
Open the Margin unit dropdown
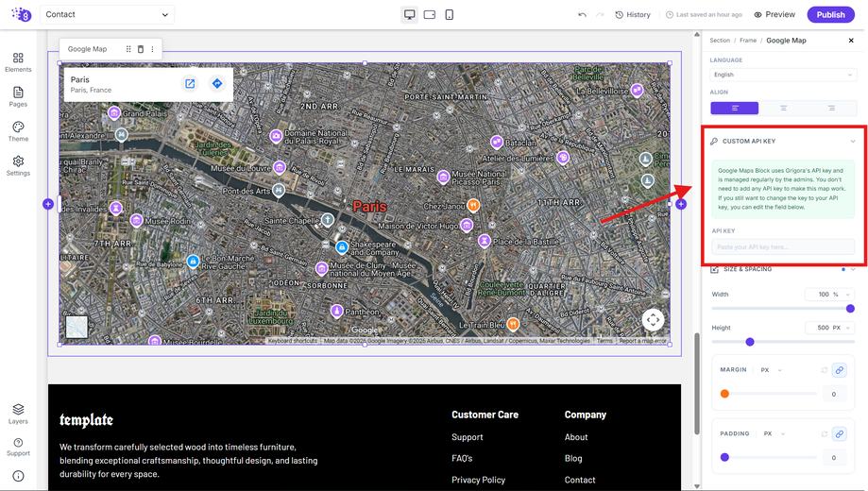pos(771,370)
